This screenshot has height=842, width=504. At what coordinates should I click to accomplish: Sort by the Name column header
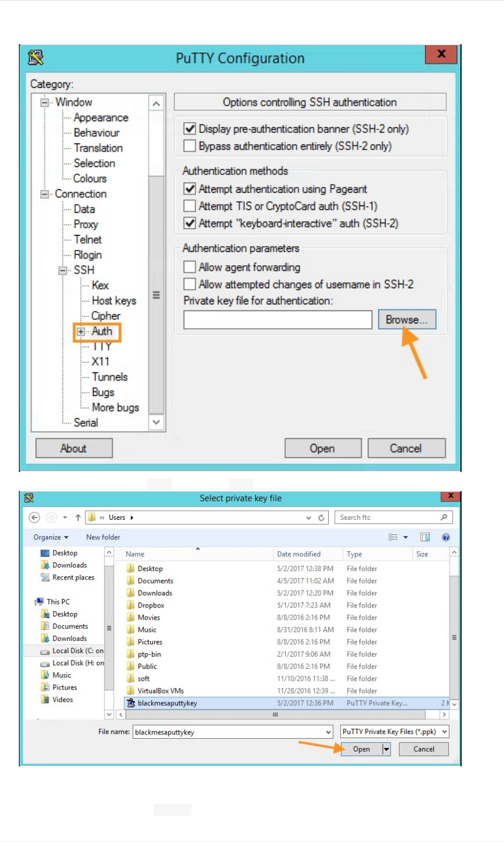tap(135, 554)
